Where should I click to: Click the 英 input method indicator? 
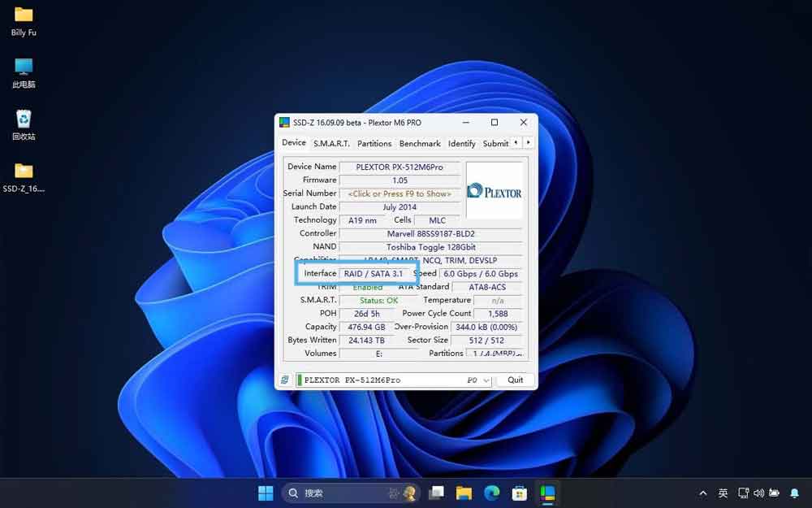click(723, 493)
